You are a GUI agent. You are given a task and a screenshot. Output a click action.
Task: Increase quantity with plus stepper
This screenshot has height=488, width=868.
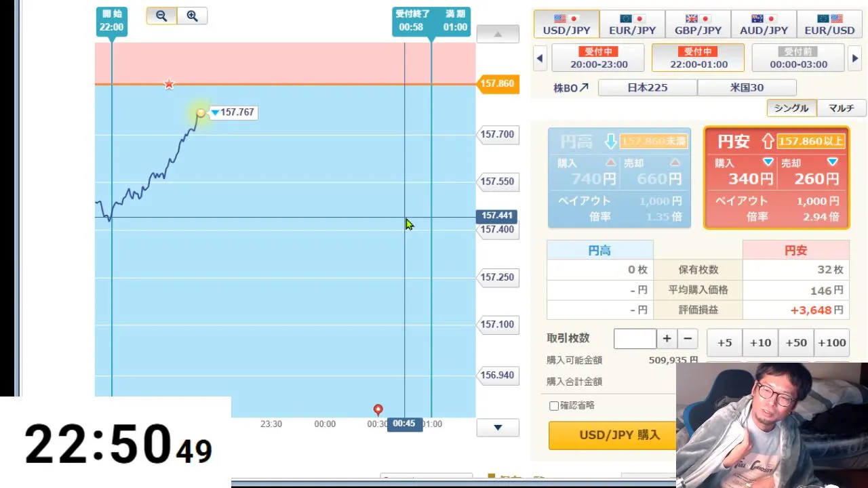tap(667, 339)
